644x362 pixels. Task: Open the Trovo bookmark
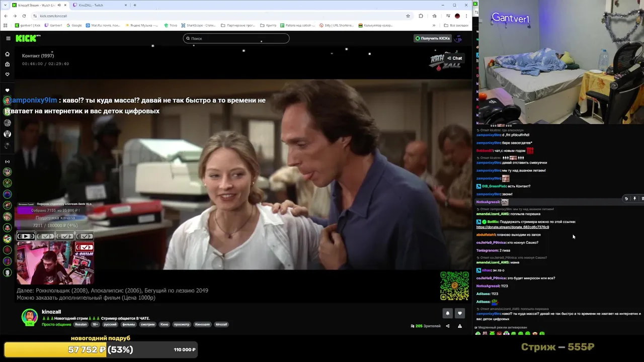[x=171, y=25]
